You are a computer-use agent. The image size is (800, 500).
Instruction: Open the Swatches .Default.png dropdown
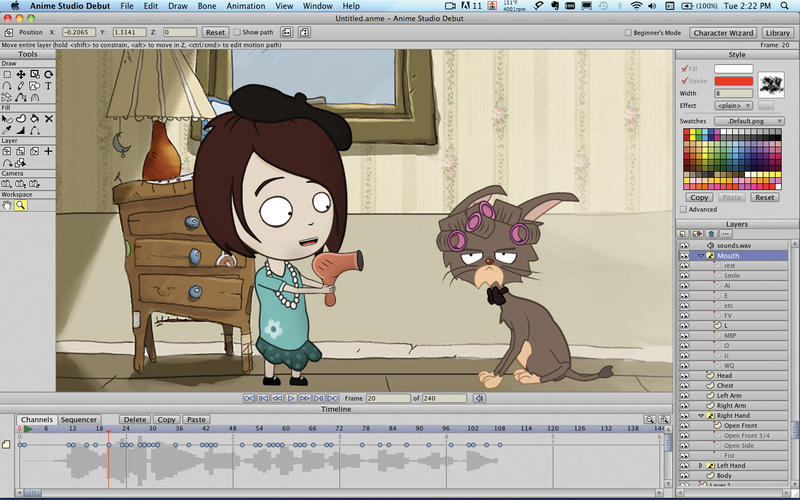coord(749,121)
